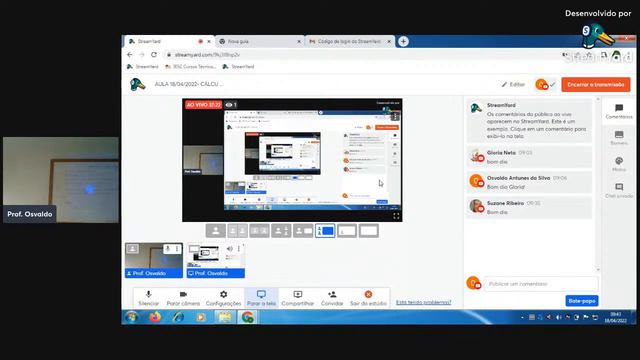Click the streamyard.com address bar
The width and height of the screenshot is (640, 360).
pos(359,55)
